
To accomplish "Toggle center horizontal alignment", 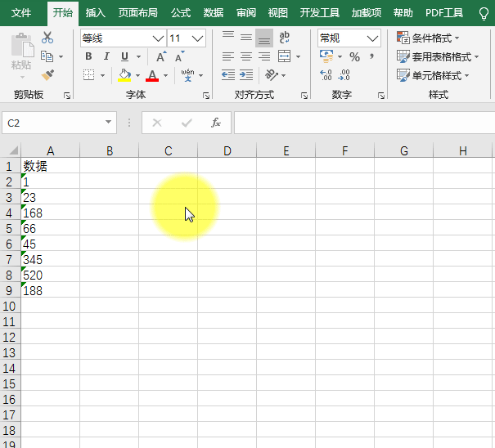I will click(x=246, y=56).
